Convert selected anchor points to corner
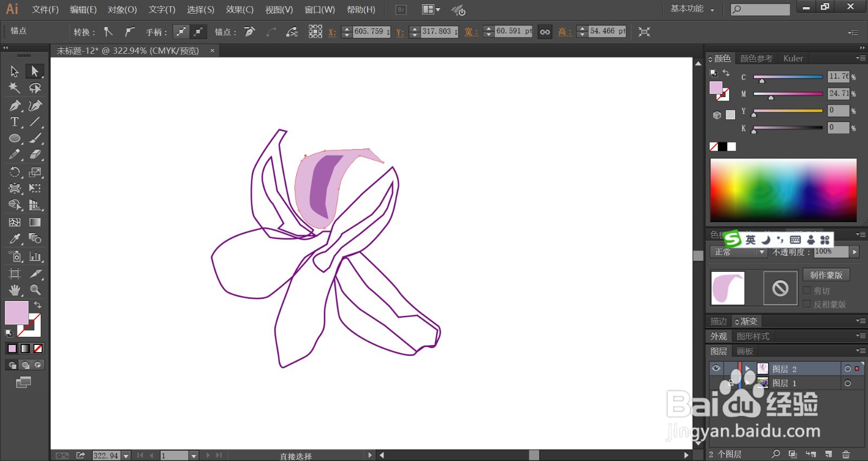This screenshot has width=868, height=461. tap(108, 31)
